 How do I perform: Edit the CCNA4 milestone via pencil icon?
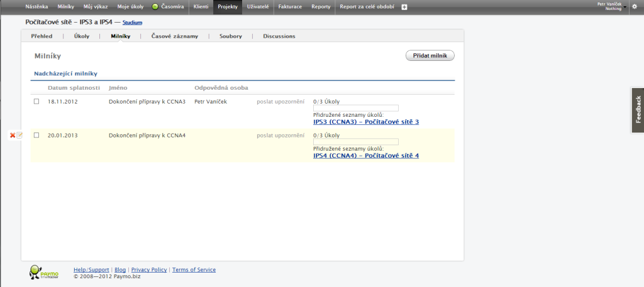pos(19,135)
